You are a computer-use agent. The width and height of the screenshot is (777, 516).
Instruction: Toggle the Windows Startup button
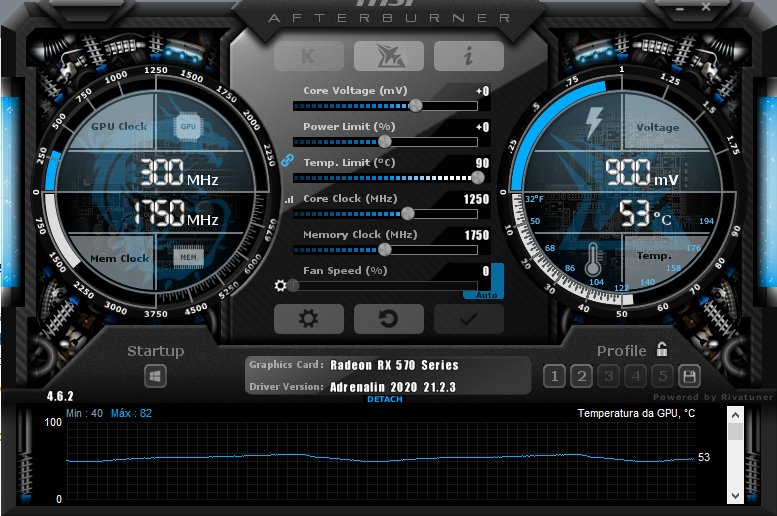click(155, 376)
